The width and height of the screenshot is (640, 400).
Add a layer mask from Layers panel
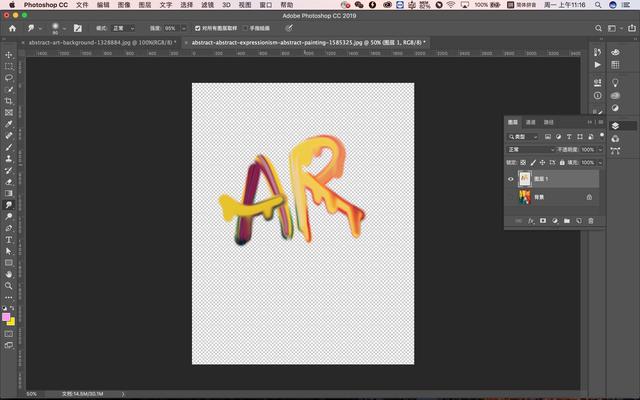(543, 221)
